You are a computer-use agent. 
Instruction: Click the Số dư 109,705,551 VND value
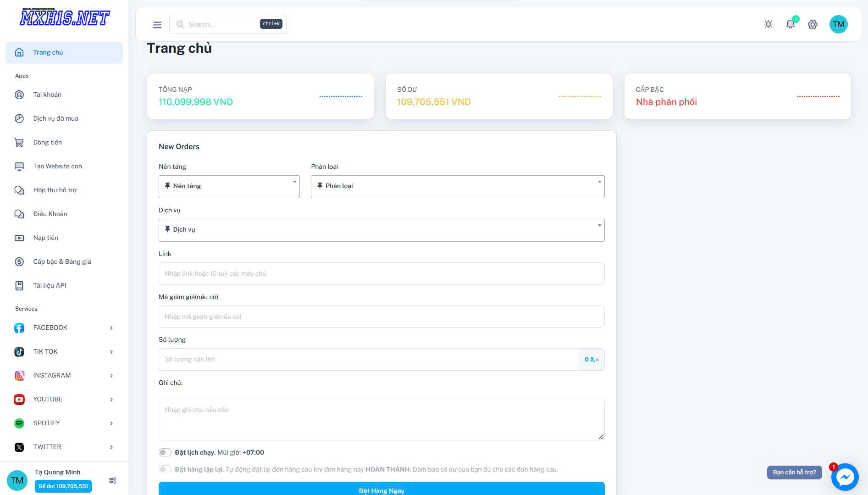(434, 102)
